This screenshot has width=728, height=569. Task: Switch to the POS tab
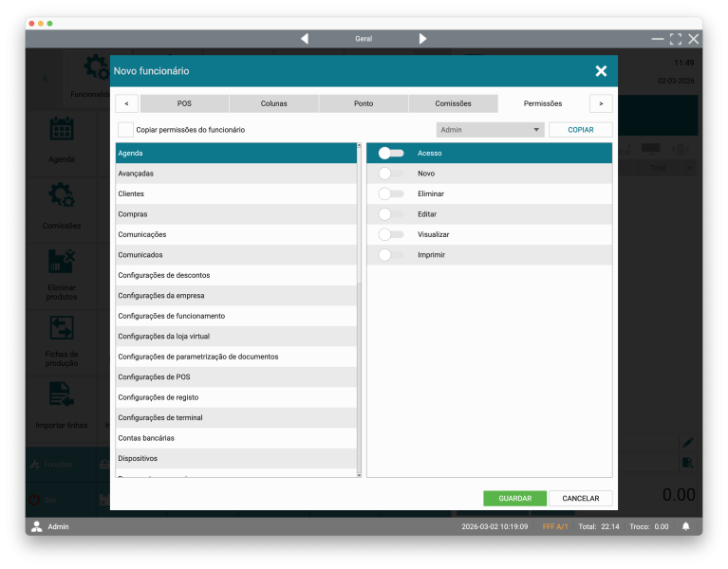184,103
